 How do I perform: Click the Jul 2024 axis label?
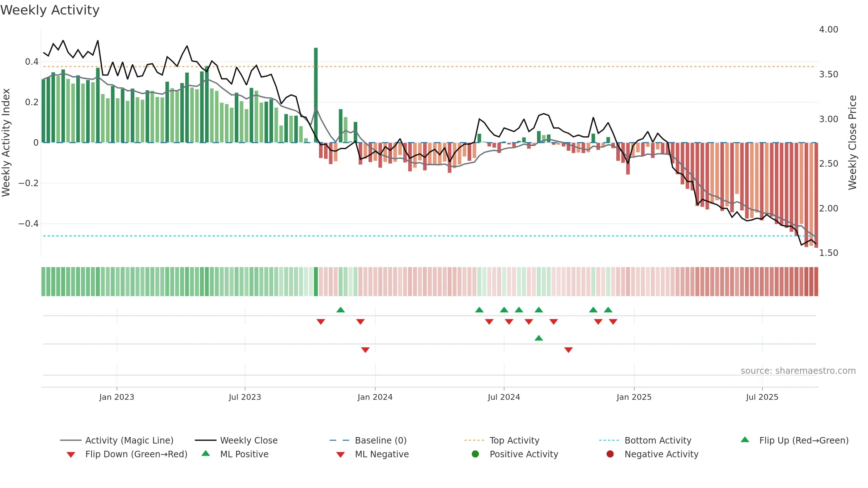(504, 397)
